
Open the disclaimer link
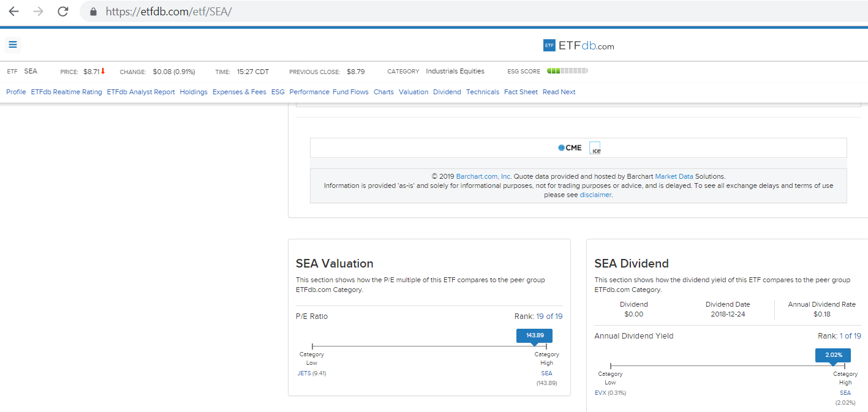tap(595, 195)
